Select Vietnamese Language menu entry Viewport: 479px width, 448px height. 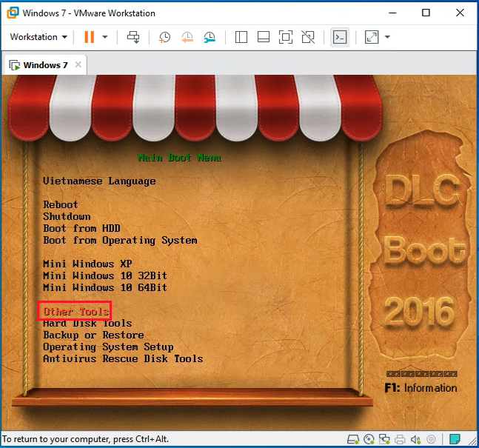coord(99,181)
